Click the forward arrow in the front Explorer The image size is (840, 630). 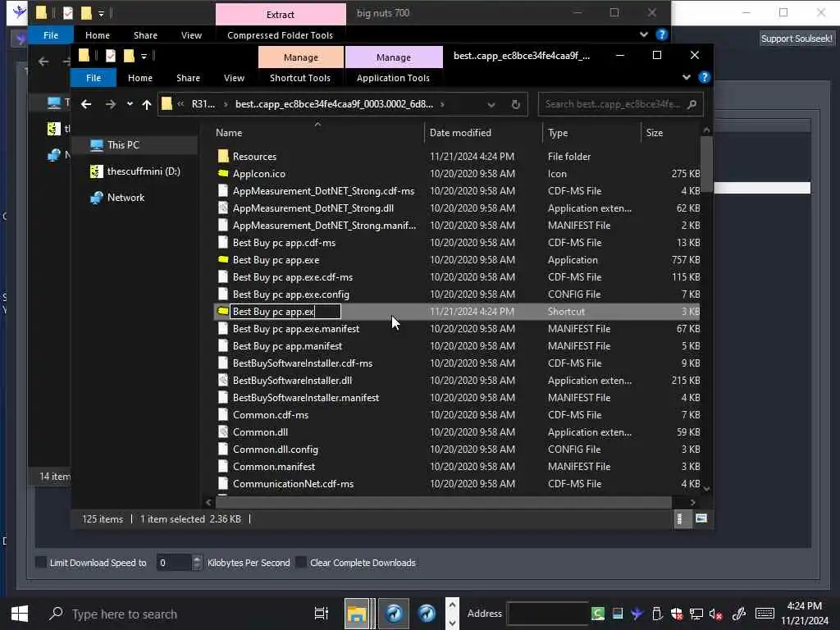click(x=111, y=104)
